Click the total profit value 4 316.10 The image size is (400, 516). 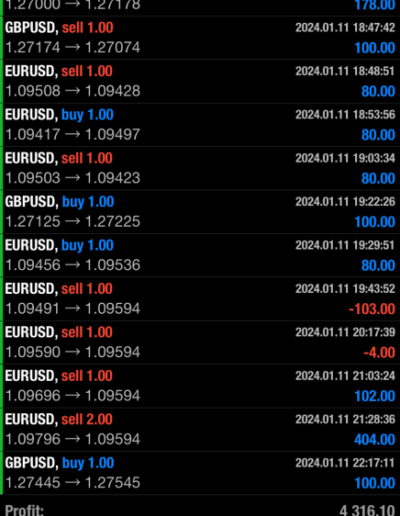367,510
